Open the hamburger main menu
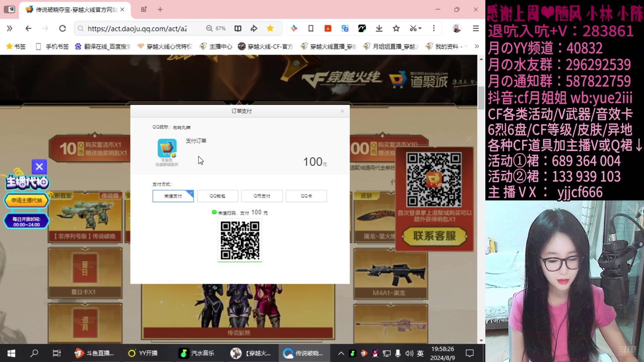Screen dimensions: 644x362 pos(476,28)
